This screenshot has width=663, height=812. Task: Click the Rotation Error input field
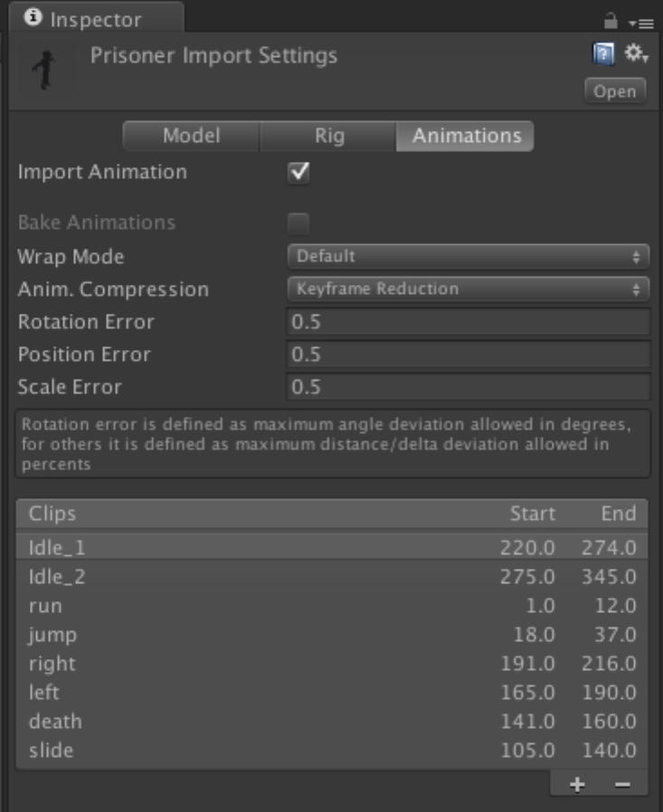[x=469, y=322]
